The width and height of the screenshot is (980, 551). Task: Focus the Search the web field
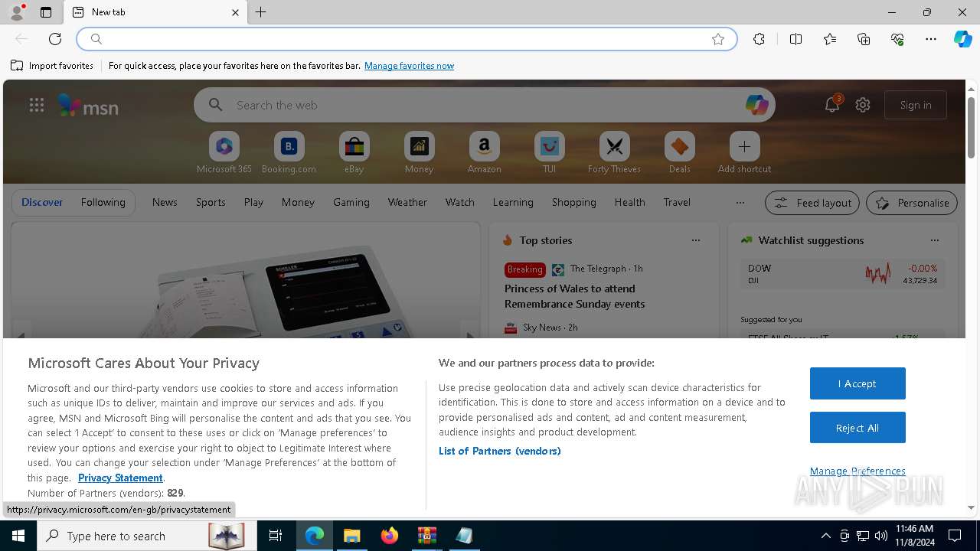pos(485,105)
